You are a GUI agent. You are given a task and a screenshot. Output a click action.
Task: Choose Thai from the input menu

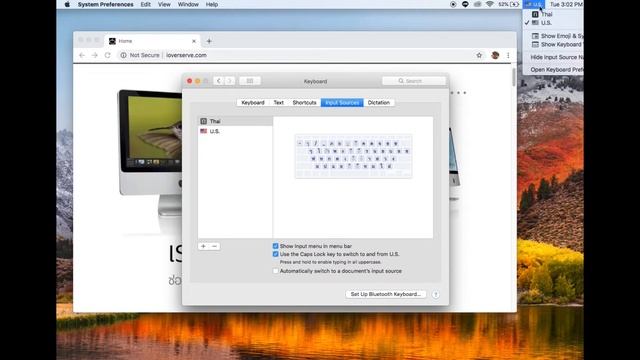pyautogui.click(x=553, y=14)
